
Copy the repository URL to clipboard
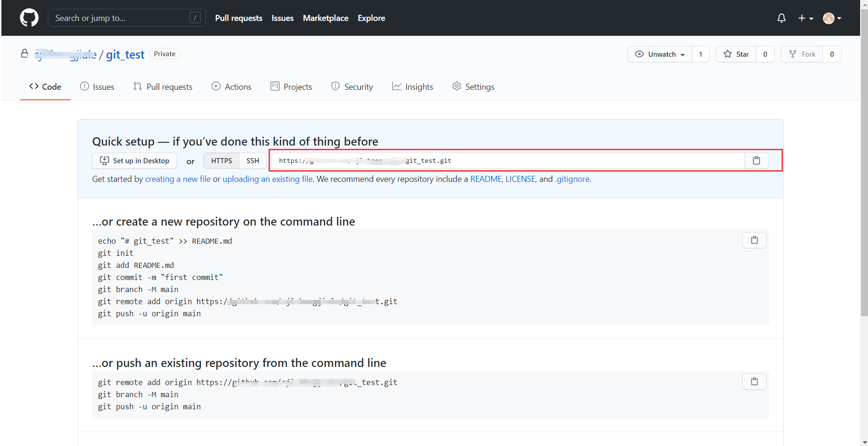[756, 160]
